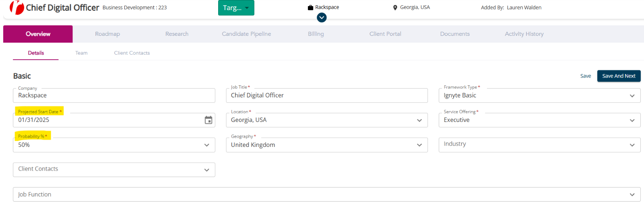Viewport: 644px width, 202px height.
Task: Click the Basic section heading
Action: click(22, 76)
